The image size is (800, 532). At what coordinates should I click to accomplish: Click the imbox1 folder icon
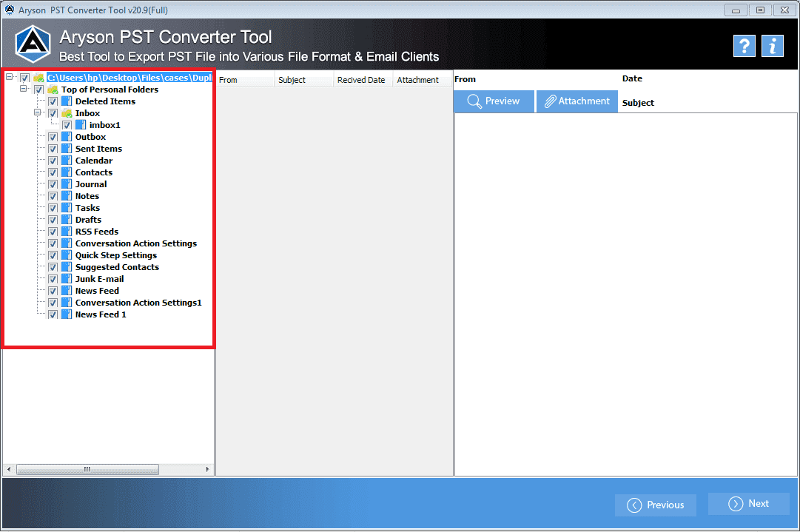tap(81, 124)
